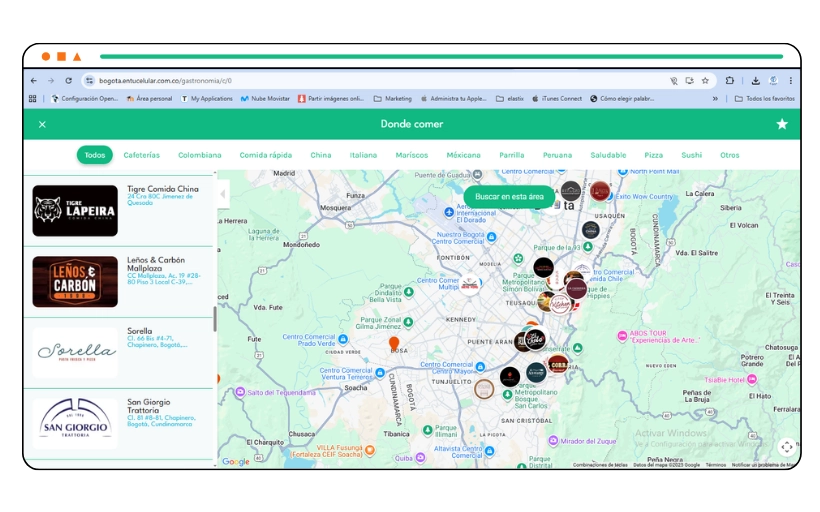Open the Chrome three-dot menu
Image resolution: width=820 pixels, height=512 pixels.
click(x=791, y=81)
